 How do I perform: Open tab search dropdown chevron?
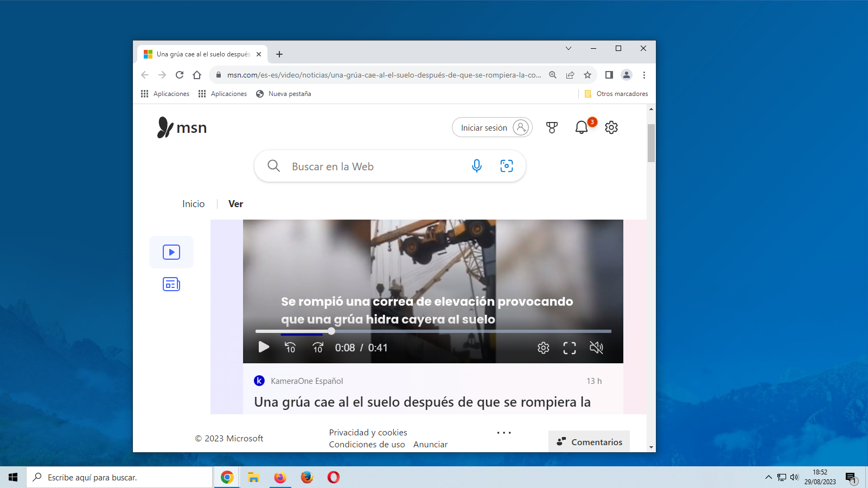[x=569, y=48]
